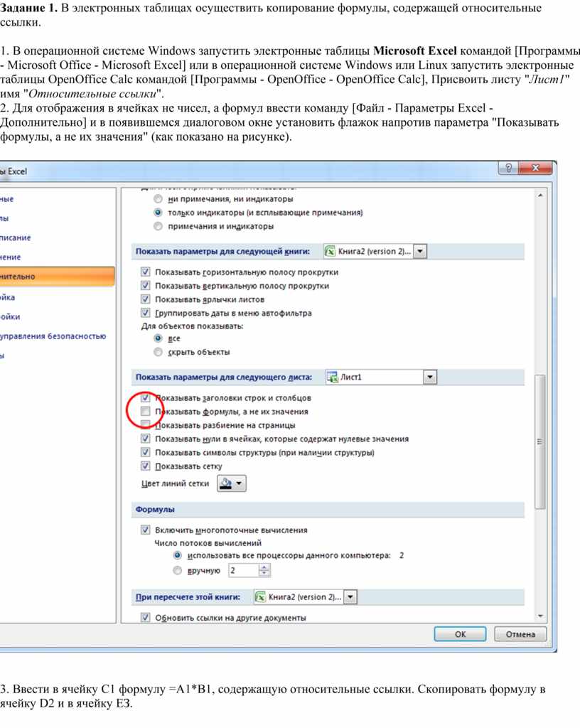Click the vertical scrollbar thumb

pos(540,441)
